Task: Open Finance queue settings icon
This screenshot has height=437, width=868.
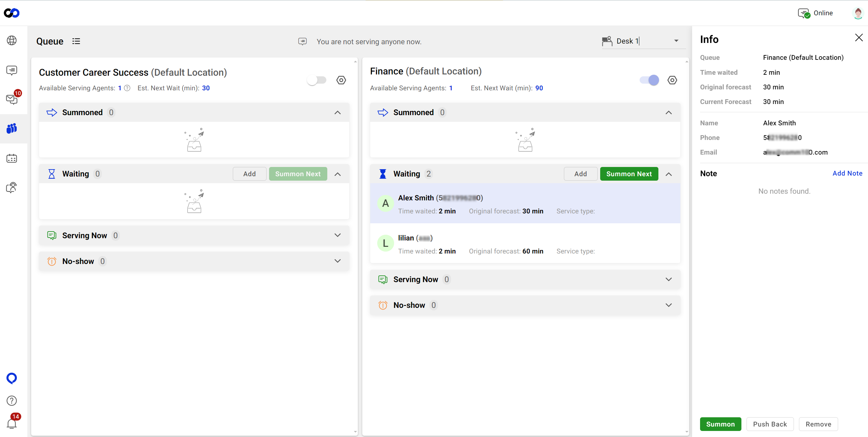Action: coord(672,80)
